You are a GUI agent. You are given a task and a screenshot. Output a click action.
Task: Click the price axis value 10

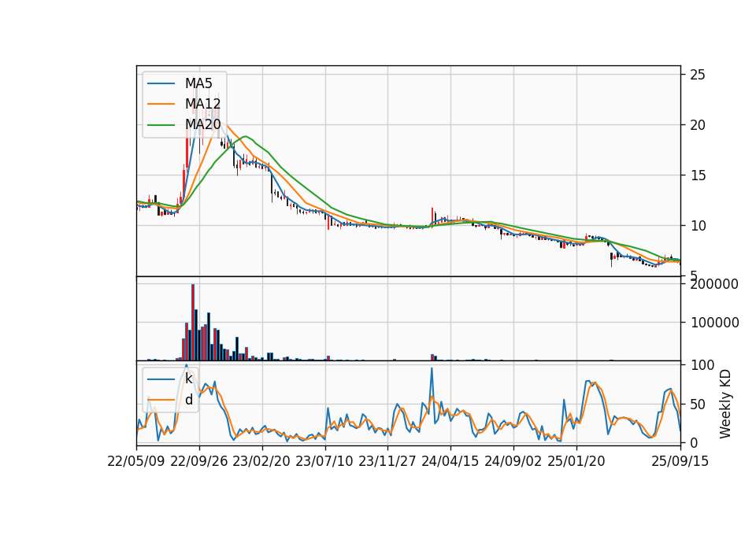[698, 226]
